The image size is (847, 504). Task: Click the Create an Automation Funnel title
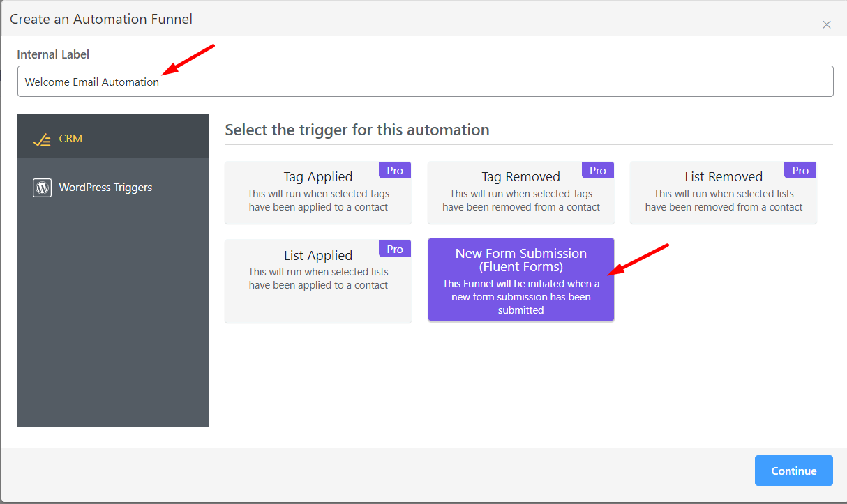click(x=101, y=19)
